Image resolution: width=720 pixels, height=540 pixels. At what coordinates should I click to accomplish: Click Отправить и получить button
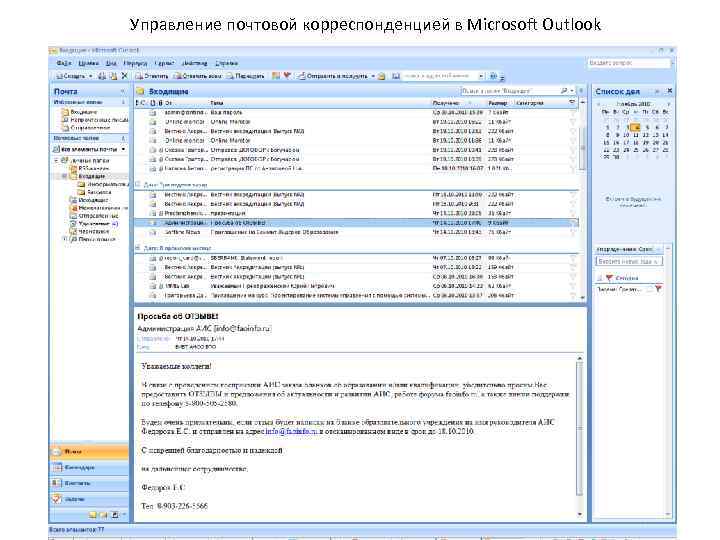[x=333, y=76]
